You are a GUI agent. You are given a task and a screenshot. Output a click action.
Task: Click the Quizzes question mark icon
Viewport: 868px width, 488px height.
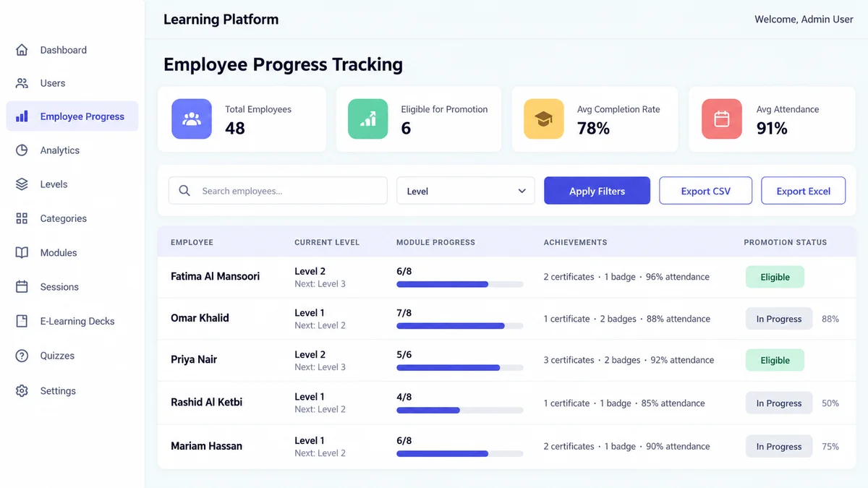click(22, 356)
